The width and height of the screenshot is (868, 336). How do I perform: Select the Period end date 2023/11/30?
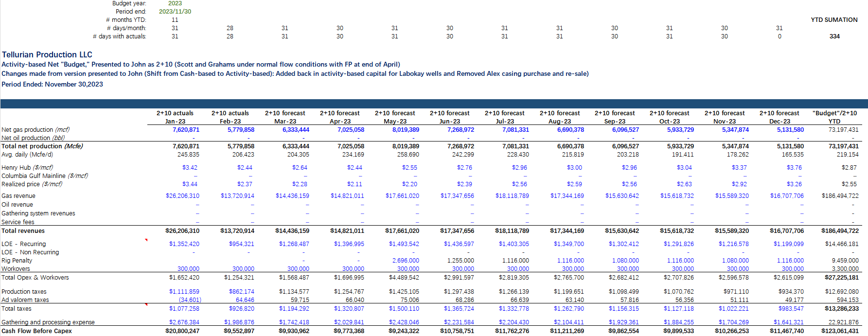pyautogui.click(x=175, y=11)
